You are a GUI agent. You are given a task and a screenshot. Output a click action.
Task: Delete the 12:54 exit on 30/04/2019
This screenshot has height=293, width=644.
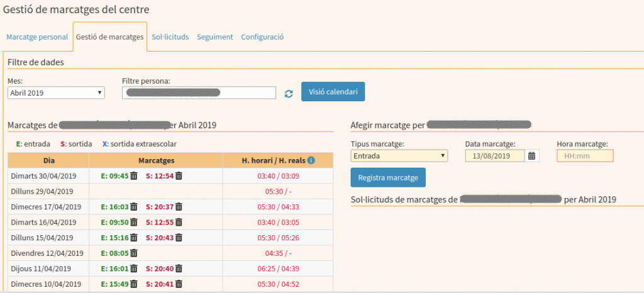(179, 176)
